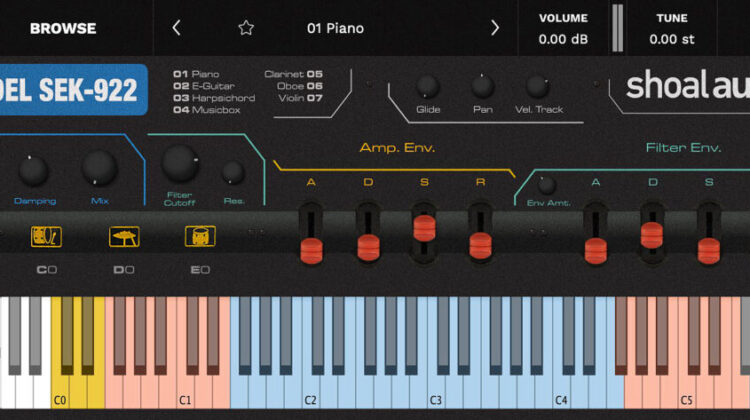
Task: Click the Filter Env. Attack slider
Action: coord(596,251)
